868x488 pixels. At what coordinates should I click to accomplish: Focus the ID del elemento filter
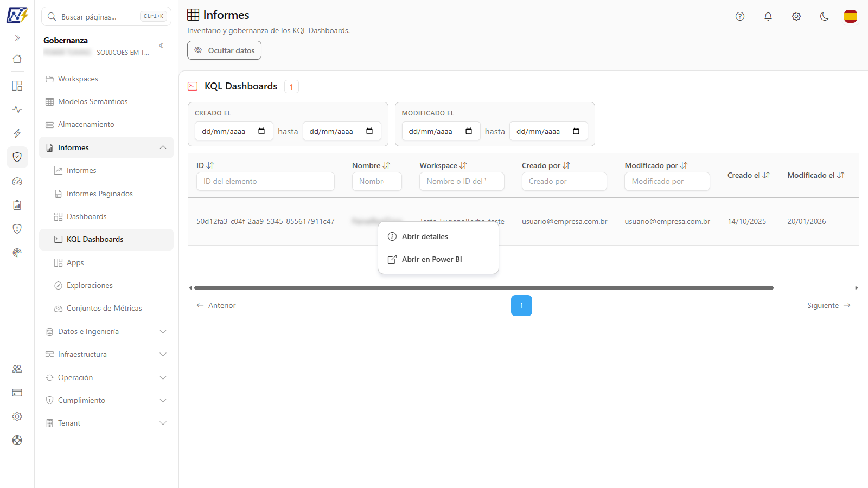tap(265, 181)
